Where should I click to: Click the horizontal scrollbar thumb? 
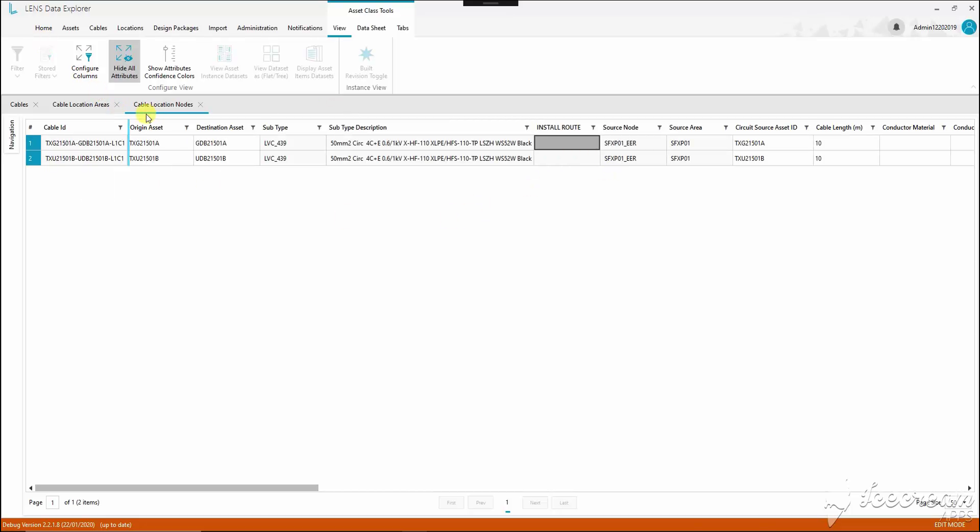(177, 488)
